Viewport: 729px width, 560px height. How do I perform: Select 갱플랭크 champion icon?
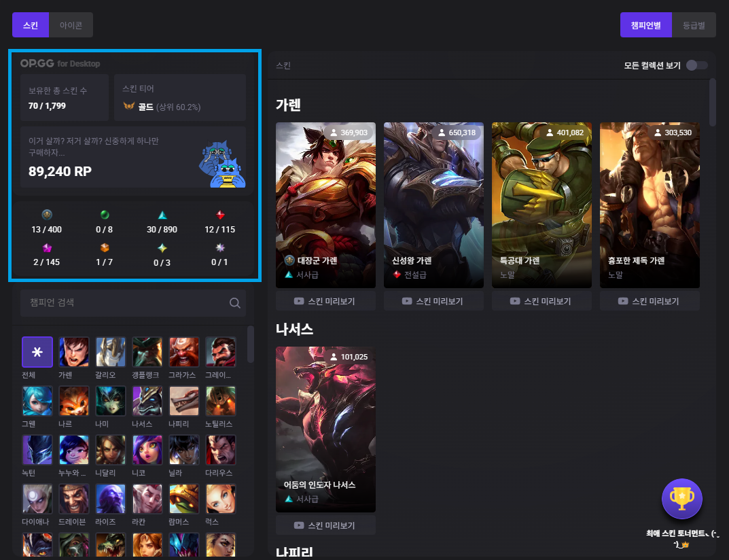click(x=147, y=352)
